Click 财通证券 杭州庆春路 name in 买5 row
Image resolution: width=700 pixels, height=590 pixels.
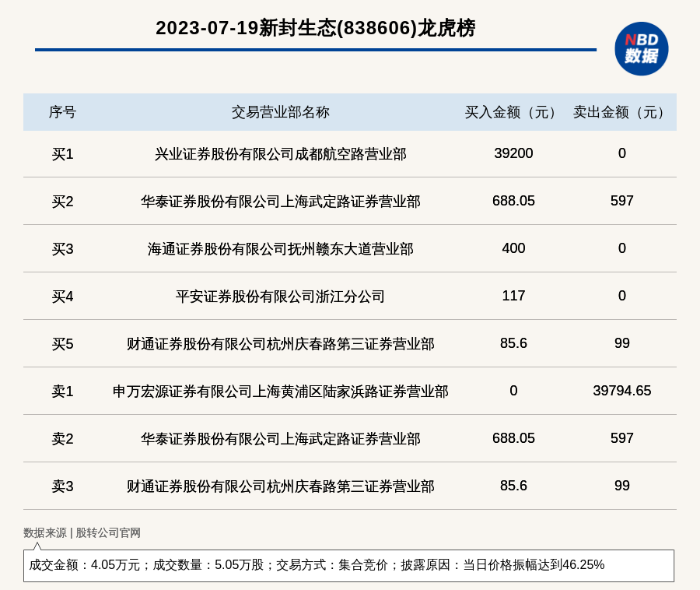coord(280,344)
